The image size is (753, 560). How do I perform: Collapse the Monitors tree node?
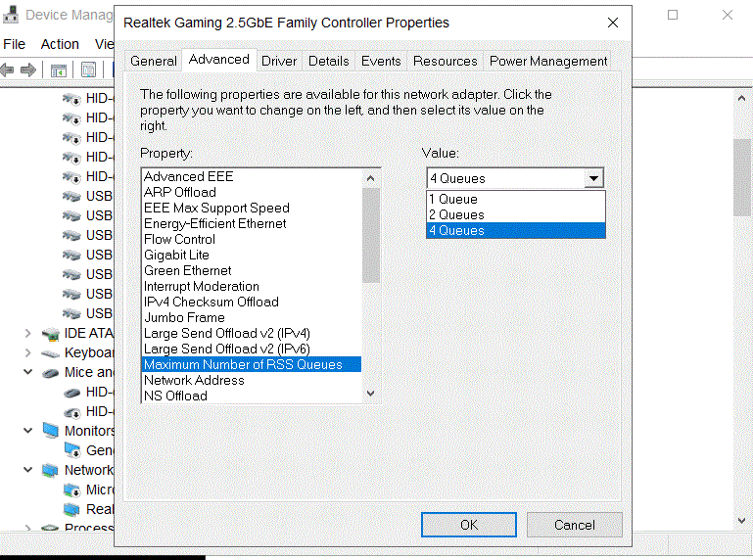[x=27, y=431]
